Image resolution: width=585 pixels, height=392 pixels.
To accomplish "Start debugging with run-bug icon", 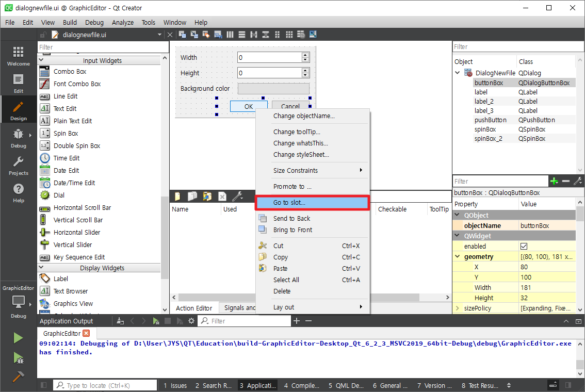I will (18, 357).
